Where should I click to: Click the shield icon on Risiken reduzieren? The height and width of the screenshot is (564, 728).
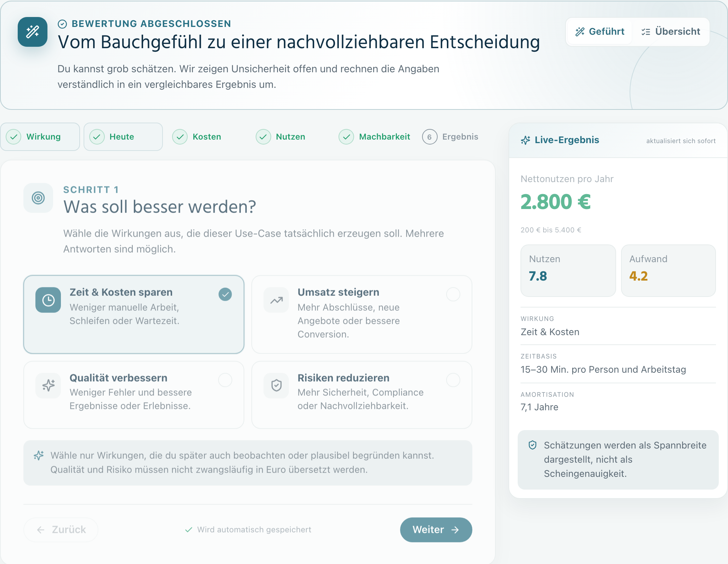(276, 385)
